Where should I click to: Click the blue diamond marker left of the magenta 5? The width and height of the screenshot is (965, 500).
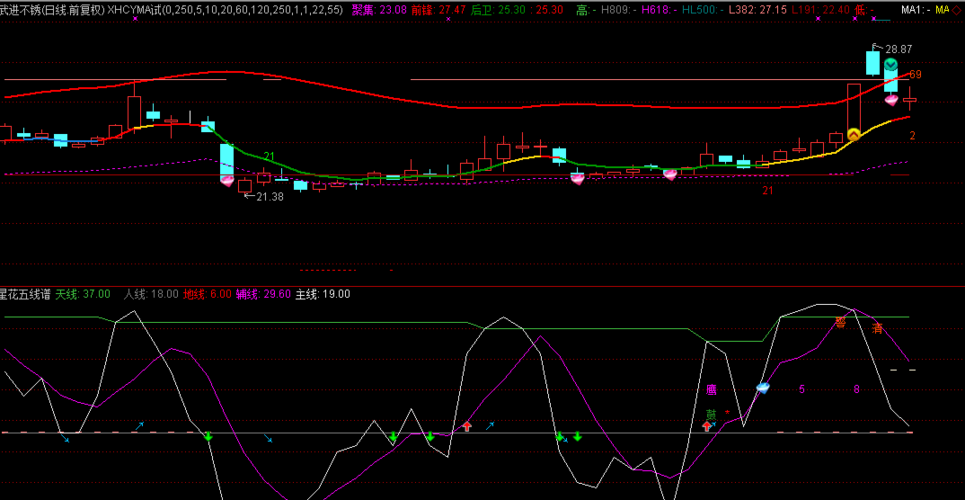(763, 387)
